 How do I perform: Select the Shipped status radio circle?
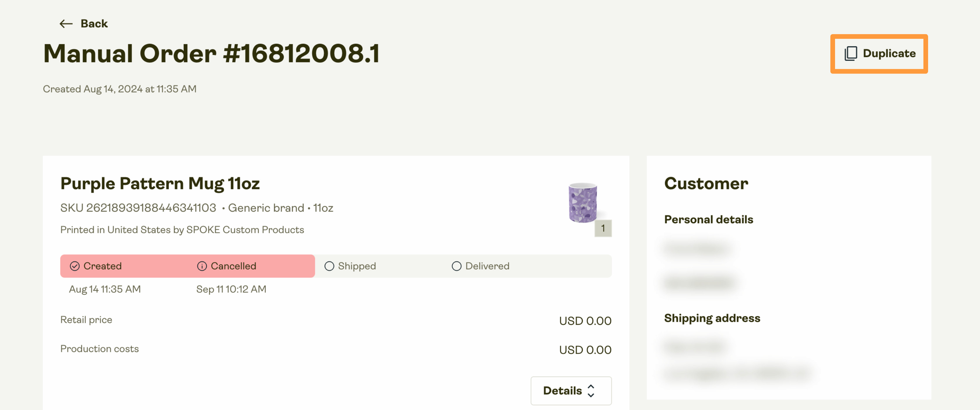pos(329,266)
